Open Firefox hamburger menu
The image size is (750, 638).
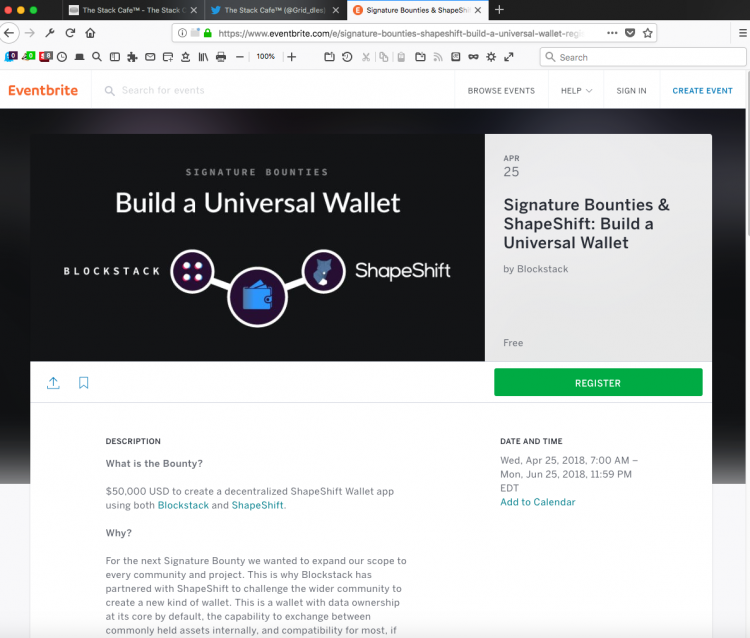(742, 33)
